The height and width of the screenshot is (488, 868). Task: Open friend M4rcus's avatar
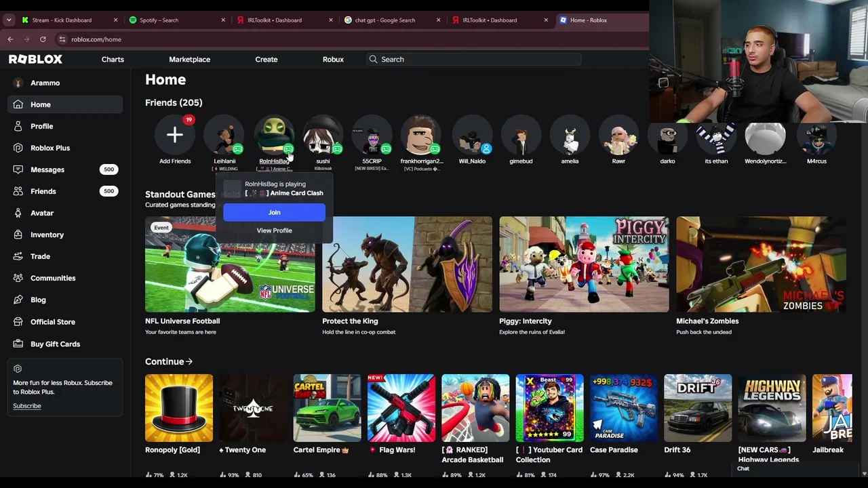point(816,138)
